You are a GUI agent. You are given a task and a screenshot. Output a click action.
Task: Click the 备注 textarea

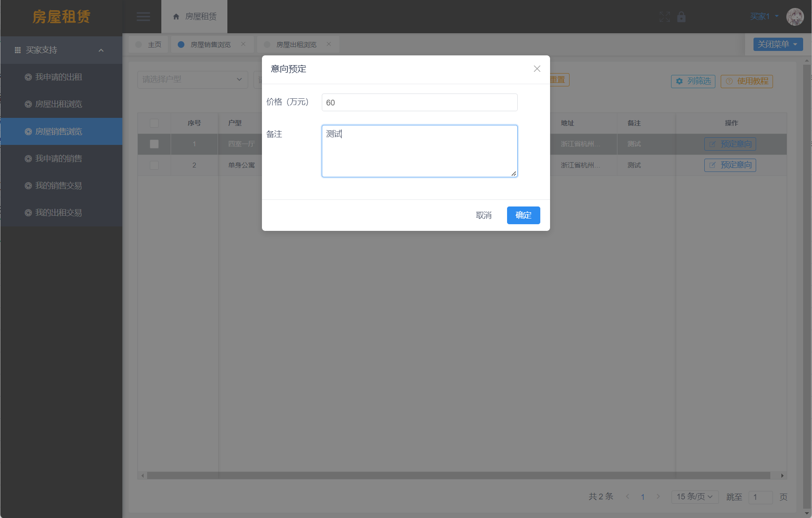click(419, 151)
